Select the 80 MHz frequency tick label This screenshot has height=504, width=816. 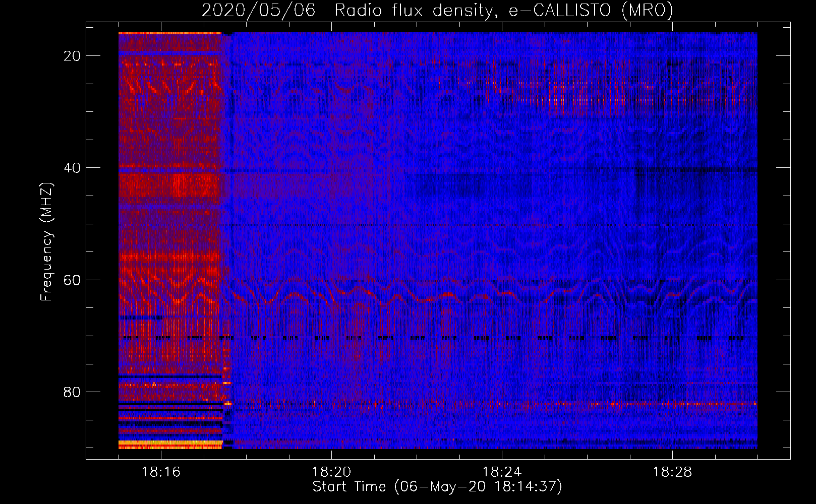point(72,392)
